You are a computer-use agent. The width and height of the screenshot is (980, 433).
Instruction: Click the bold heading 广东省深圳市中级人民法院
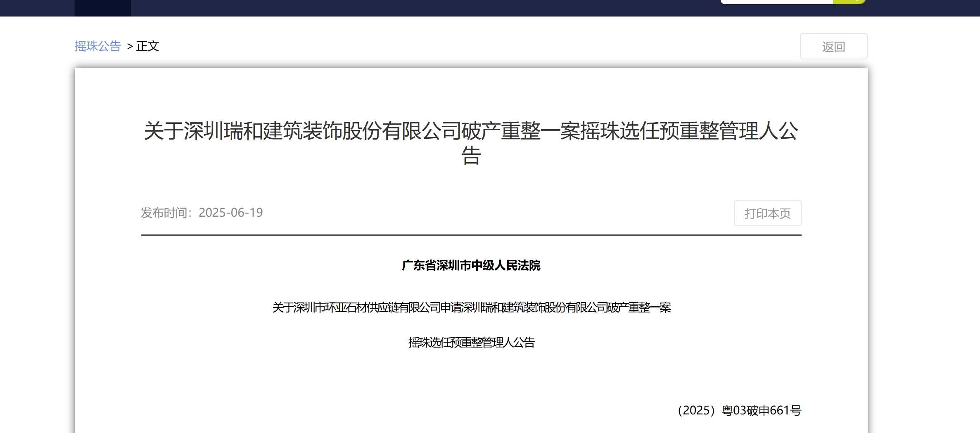pyautogui.click(x=471, y=265)
